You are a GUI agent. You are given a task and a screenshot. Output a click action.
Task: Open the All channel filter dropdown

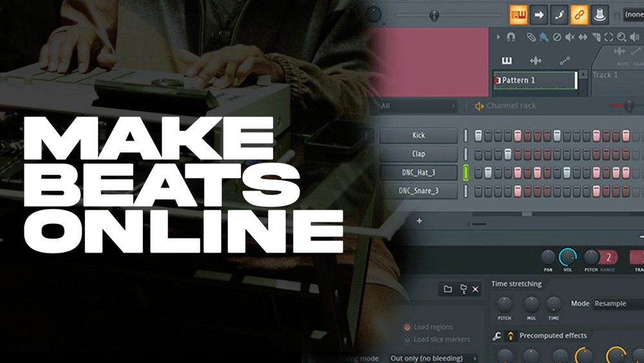417,106
